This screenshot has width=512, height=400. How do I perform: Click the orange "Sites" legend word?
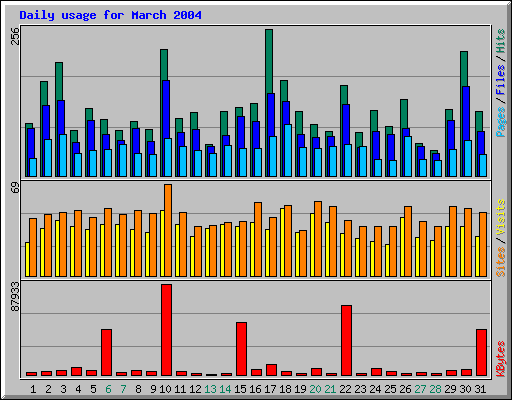point(500,262)
